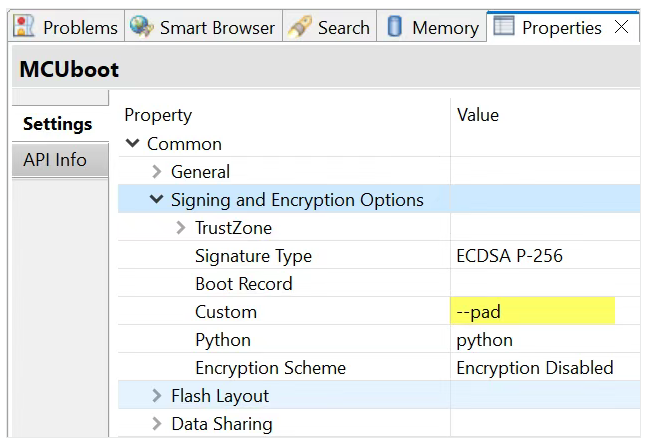Select the General tree row
This screenshot has width=645, height=445.
pyautogui.click(x=379, y=172)
